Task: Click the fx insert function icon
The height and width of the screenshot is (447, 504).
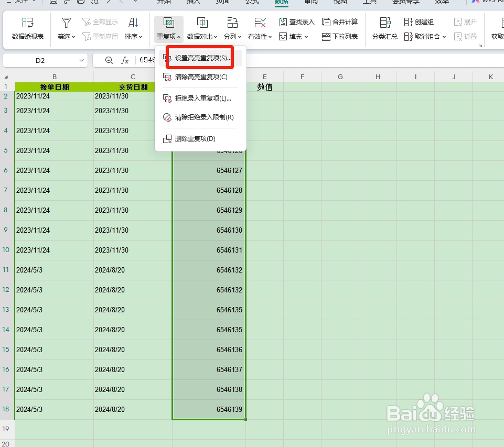Action: [x=124, y=60]
